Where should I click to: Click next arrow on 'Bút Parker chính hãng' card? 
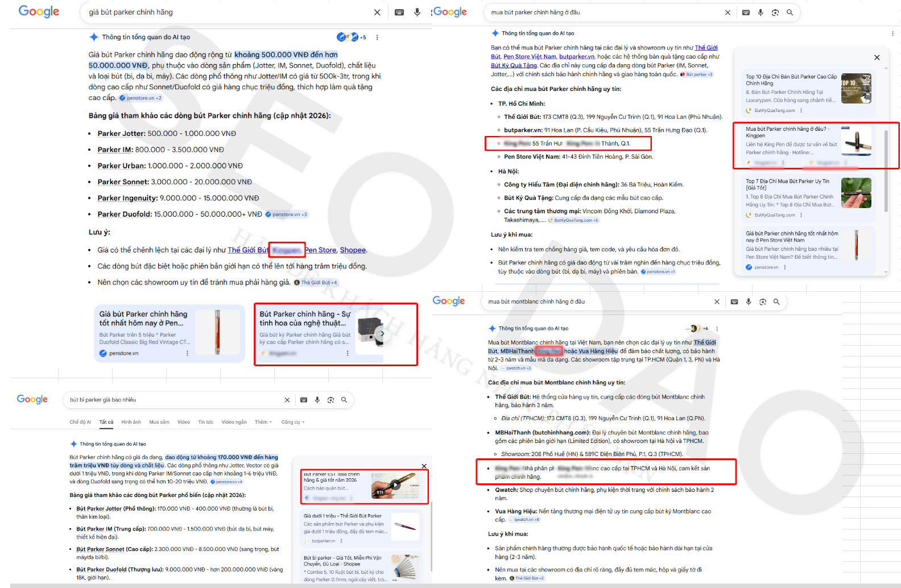[382, 334]
